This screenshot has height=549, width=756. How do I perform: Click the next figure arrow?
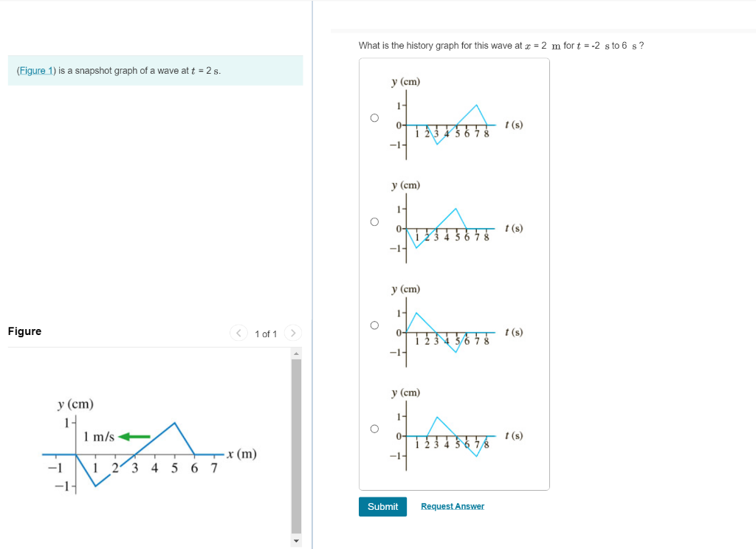click(292, 333)
